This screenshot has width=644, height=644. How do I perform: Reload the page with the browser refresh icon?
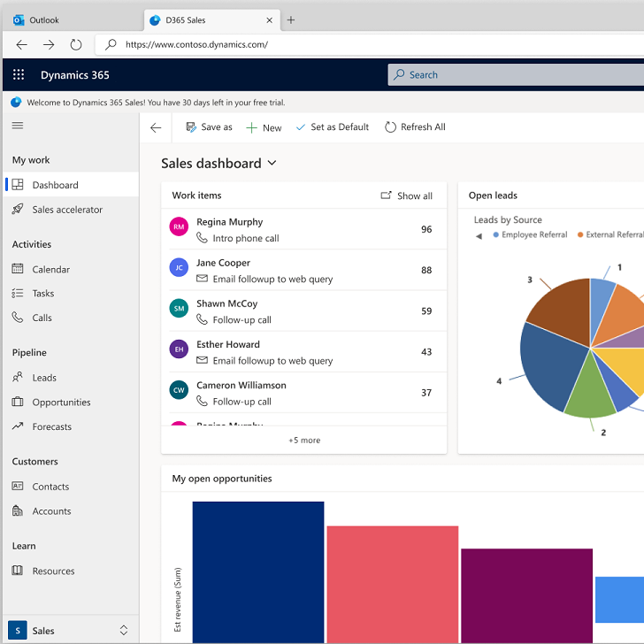pos(76,44)
